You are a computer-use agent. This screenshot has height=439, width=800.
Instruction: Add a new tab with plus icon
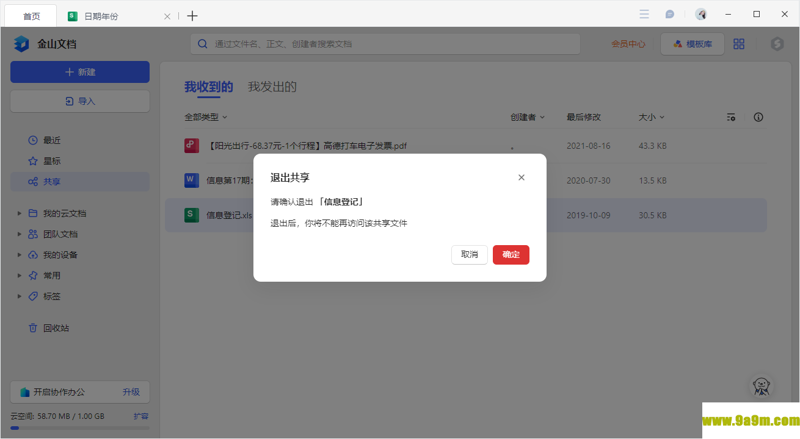tap(192, 16)
